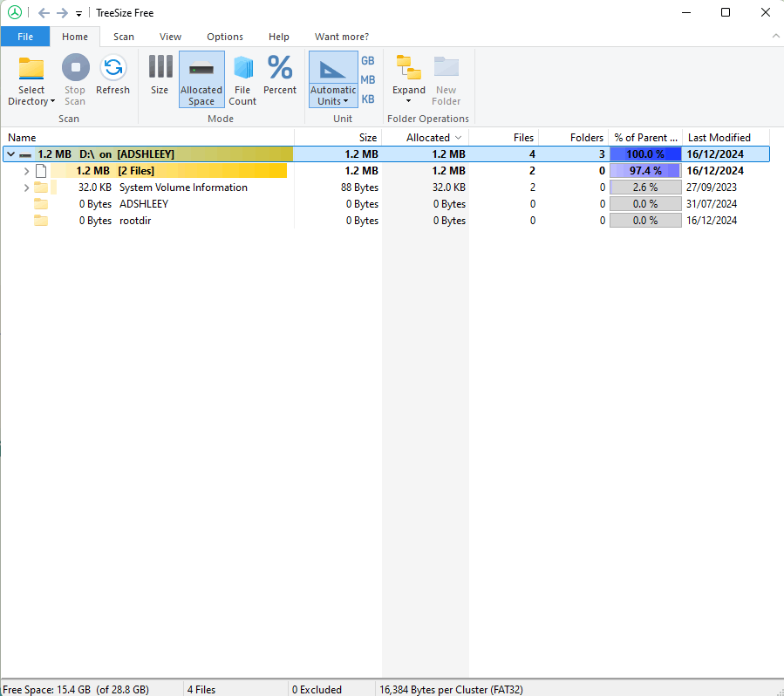Minimize the TreeSize window
Viewport: 784px width, 696px height.
[686, 12]
